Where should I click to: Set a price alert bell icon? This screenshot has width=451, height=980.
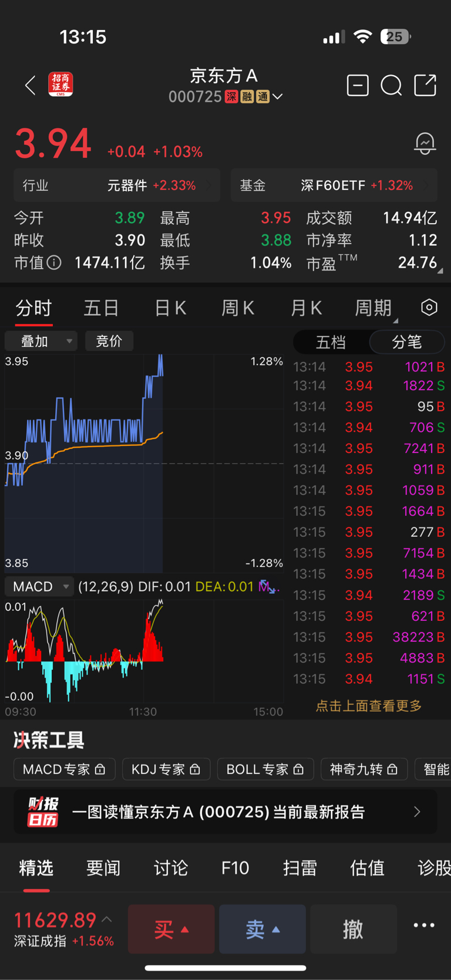pyautogui.click(x=425, y=143)
